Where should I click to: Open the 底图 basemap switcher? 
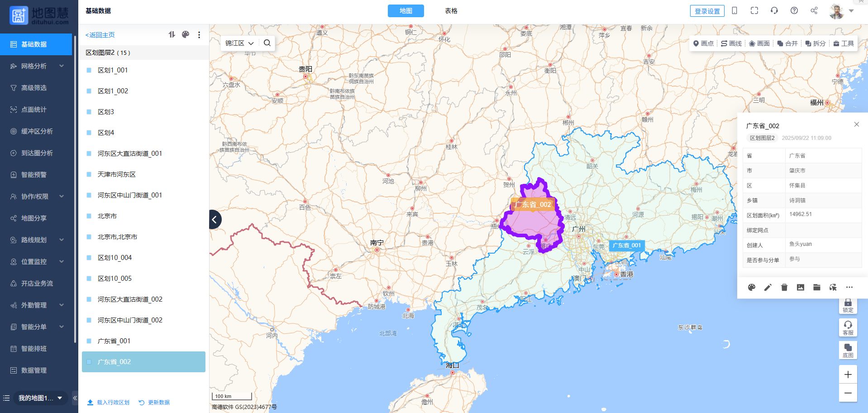(848, 350)
